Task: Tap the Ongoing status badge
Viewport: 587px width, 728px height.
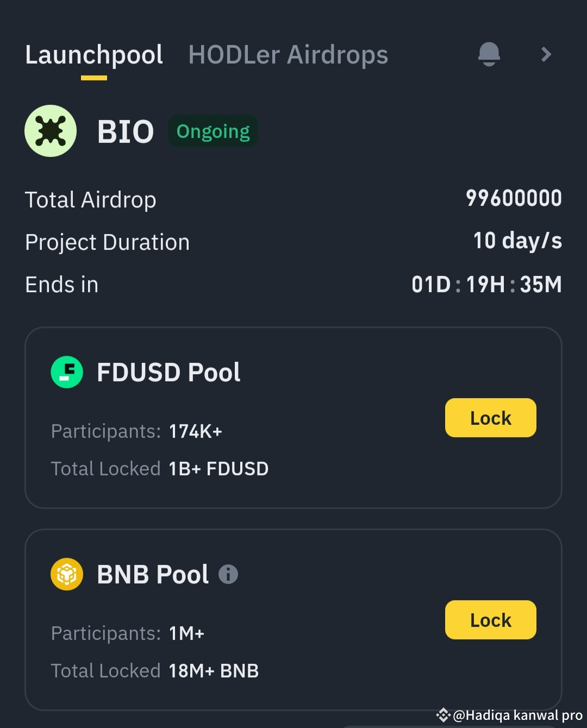Action: click(x=213, y=131)
